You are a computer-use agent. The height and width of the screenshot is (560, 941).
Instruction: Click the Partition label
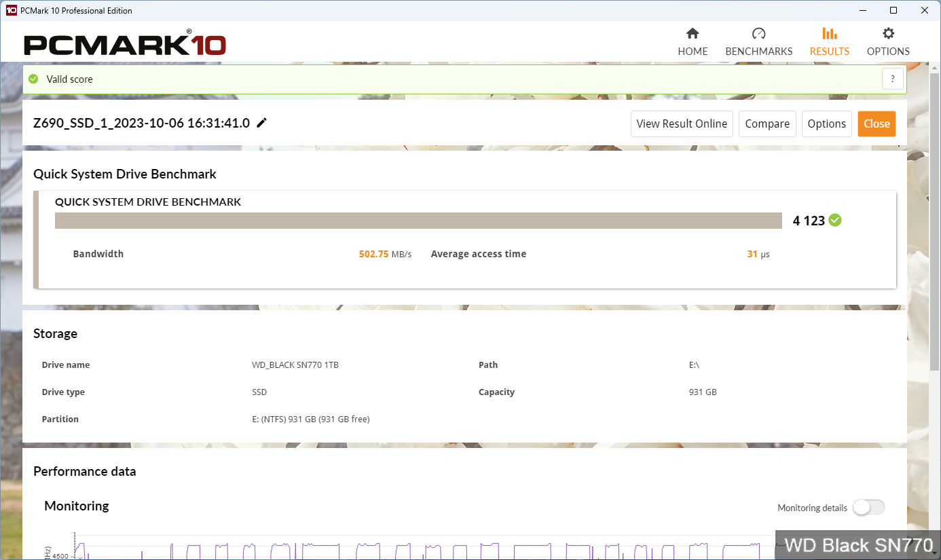coord(60,419)
